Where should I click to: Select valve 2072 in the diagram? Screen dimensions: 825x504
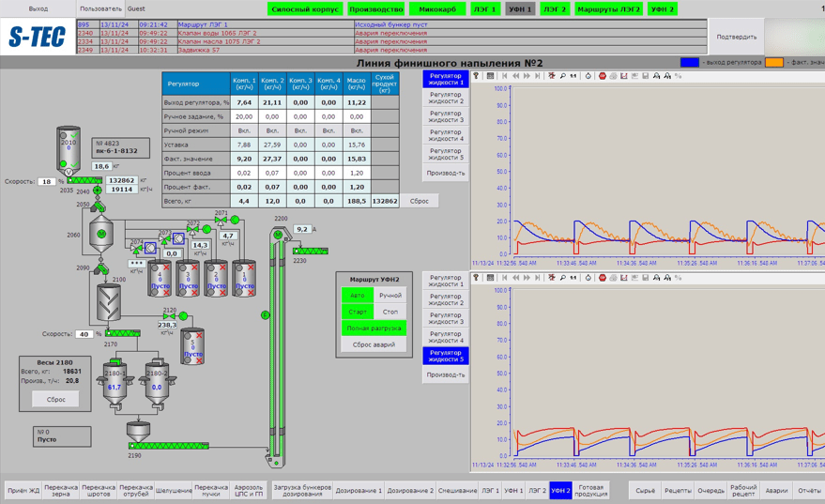pos(193,229)
